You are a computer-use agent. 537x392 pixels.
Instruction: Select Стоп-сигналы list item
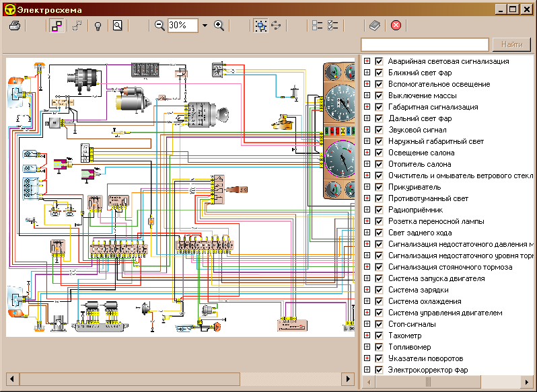pyautogui.click(x=412, y=324)
